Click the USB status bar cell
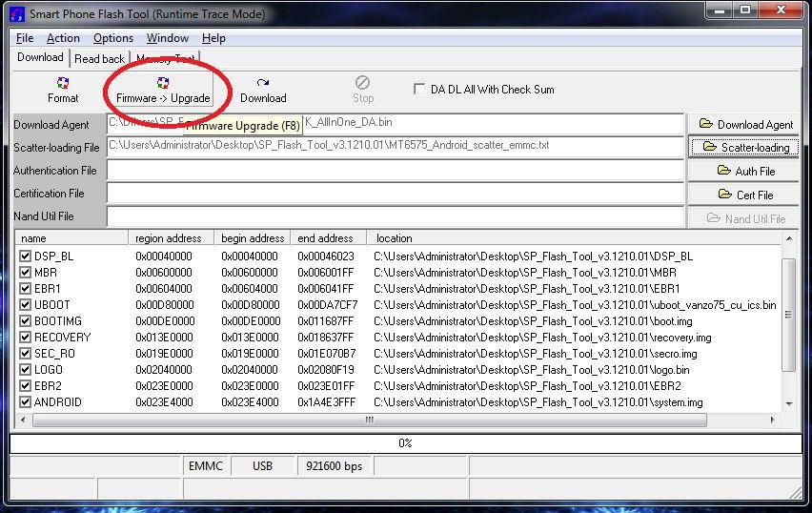 pos(262,466)
